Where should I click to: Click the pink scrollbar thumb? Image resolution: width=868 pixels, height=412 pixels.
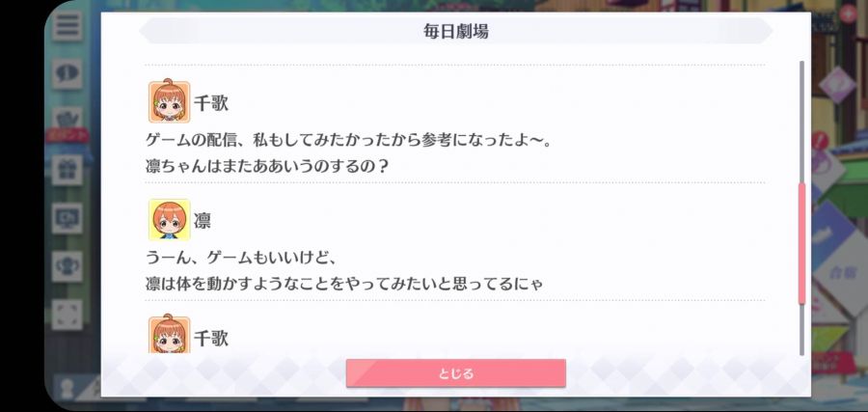[x=801, y=244]
